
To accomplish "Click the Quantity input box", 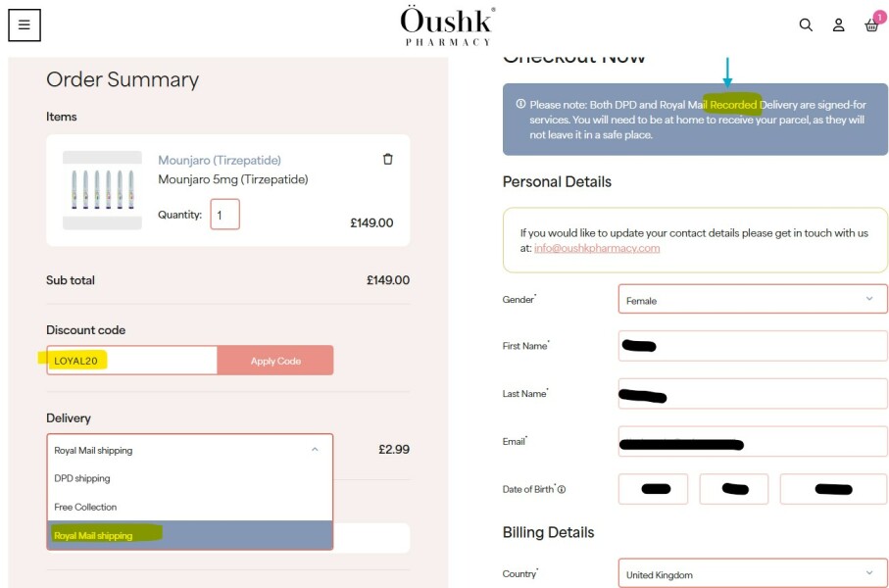I will point(224,215).
